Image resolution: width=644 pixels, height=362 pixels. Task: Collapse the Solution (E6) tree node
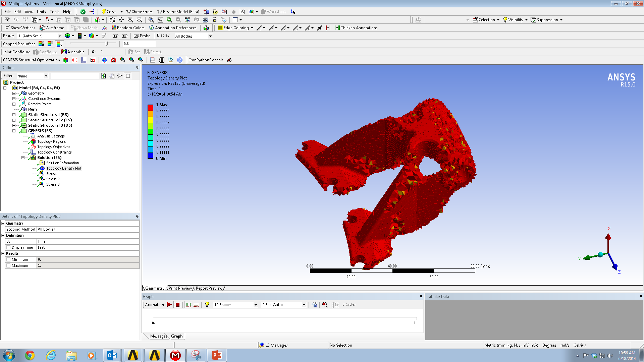(23, 158)
